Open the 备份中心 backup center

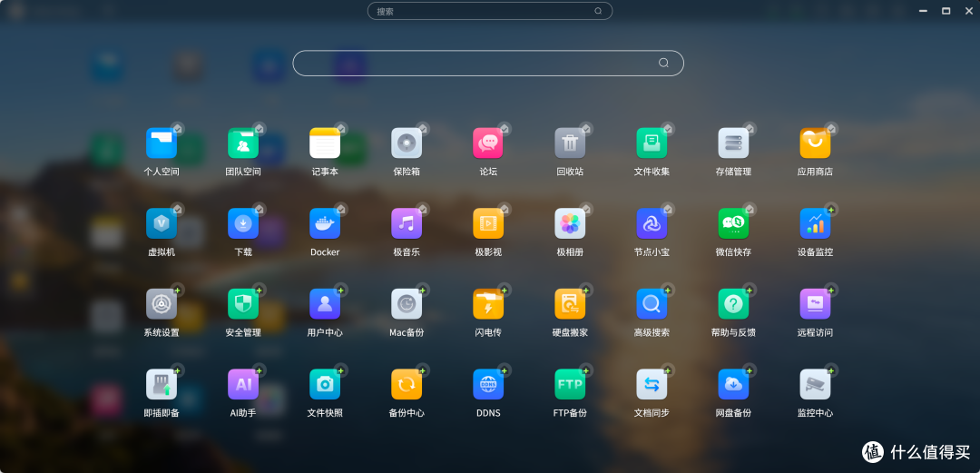pyautogui.click(x=407, y=384)
